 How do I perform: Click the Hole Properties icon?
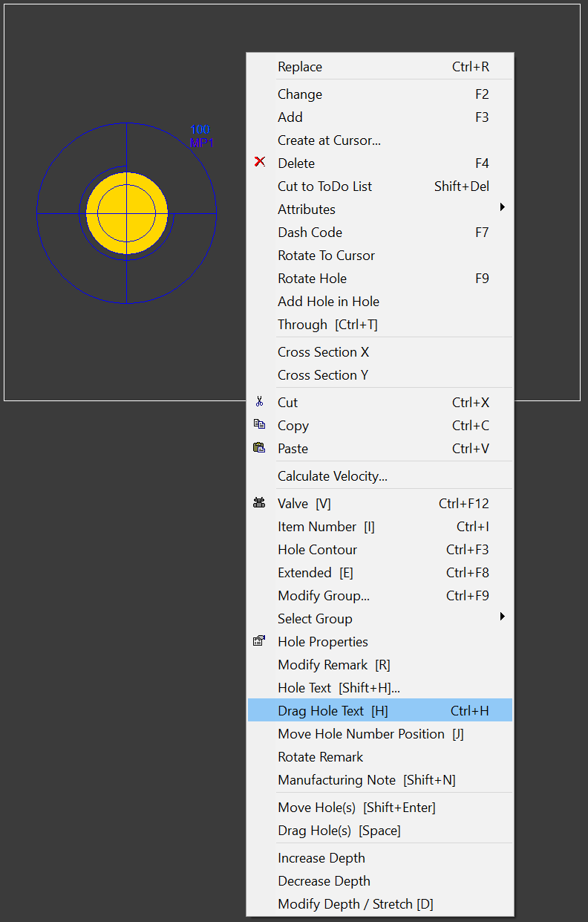click(x=259, y=641)
